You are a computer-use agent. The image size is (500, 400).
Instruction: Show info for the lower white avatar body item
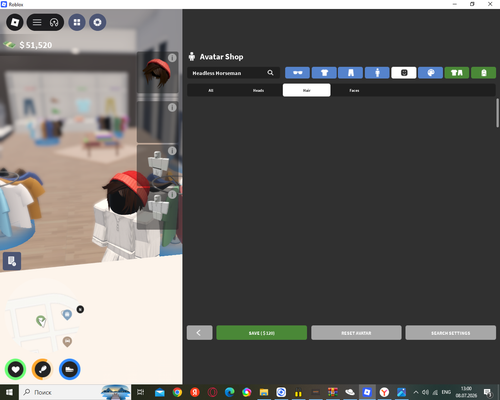(172, 194)
